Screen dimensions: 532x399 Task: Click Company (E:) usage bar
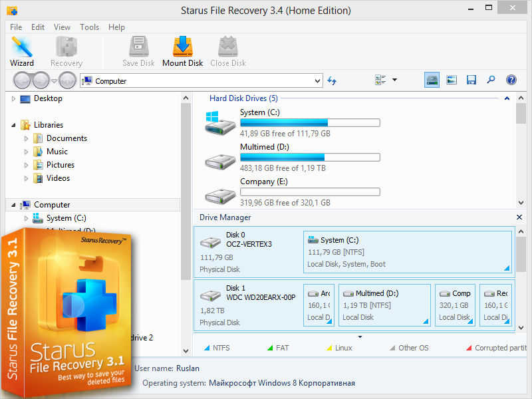click(310, 192)
